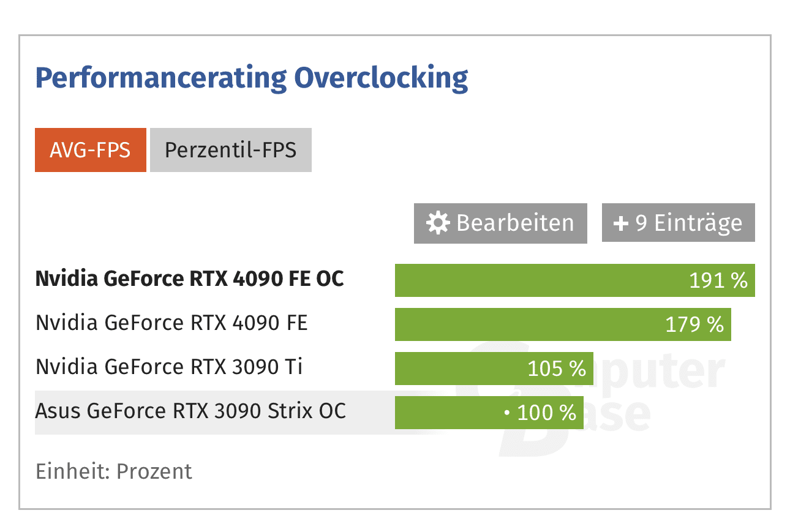Click the gear icon beside Bearbeiten
Image resolution: width=790 pixels, height=532 pixels.
pyautogui.click(x=438, y=223)
